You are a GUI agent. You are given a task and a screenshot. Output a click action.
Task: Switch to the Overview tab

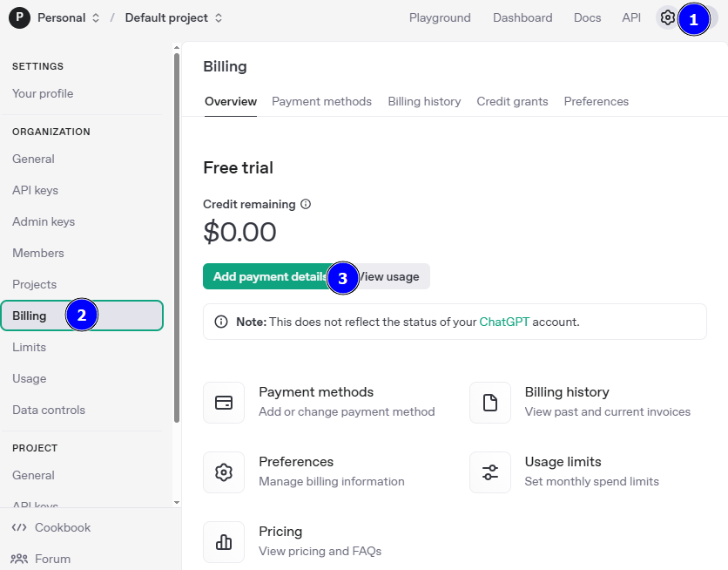click(230, 101)
